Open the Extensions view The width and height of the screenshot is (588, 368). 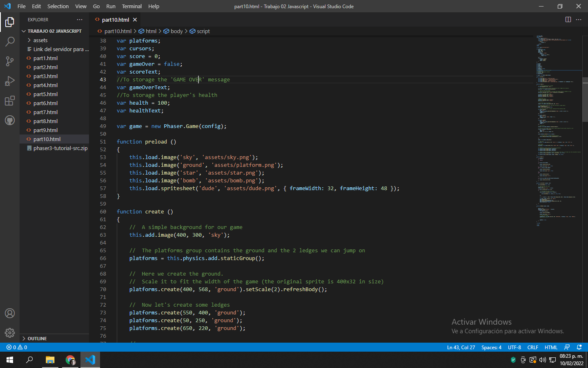[x=10, y=101]
